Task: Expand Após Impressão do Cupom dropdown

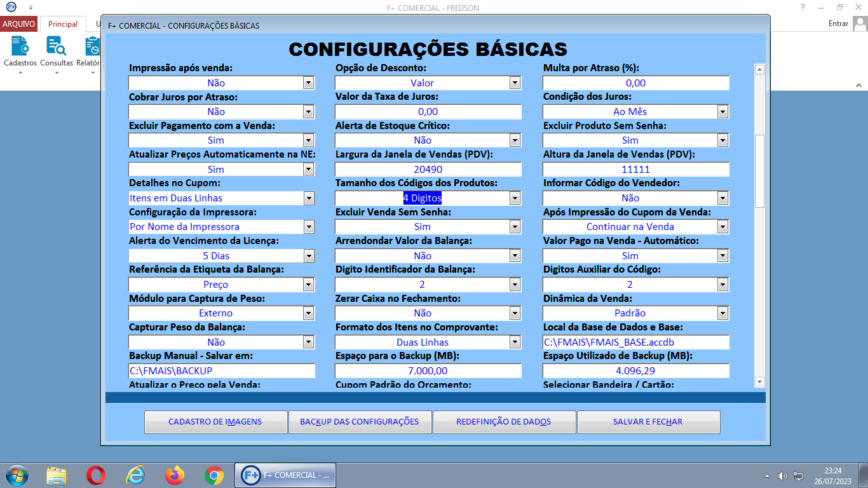Action: (x=722, y=227)
